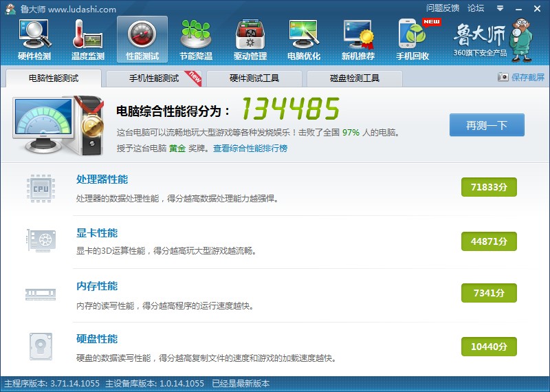
Task: Click the 再测一下 retest button
Action: (x=487, y=125)
